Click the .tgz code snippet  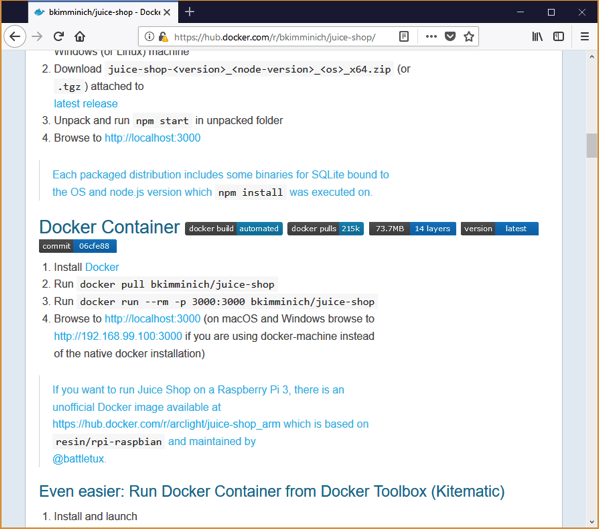click(x=69, y=87)
